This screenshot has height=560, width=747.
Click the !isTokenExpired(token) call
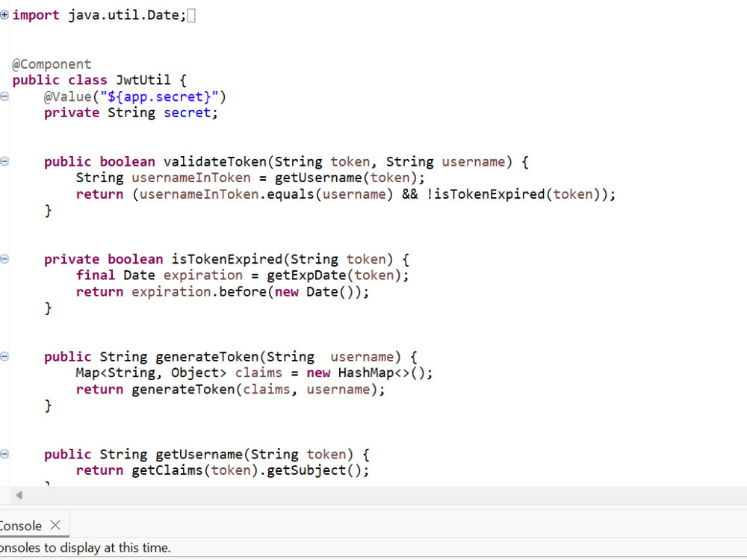pyautogui.click(x=514, y=194)
